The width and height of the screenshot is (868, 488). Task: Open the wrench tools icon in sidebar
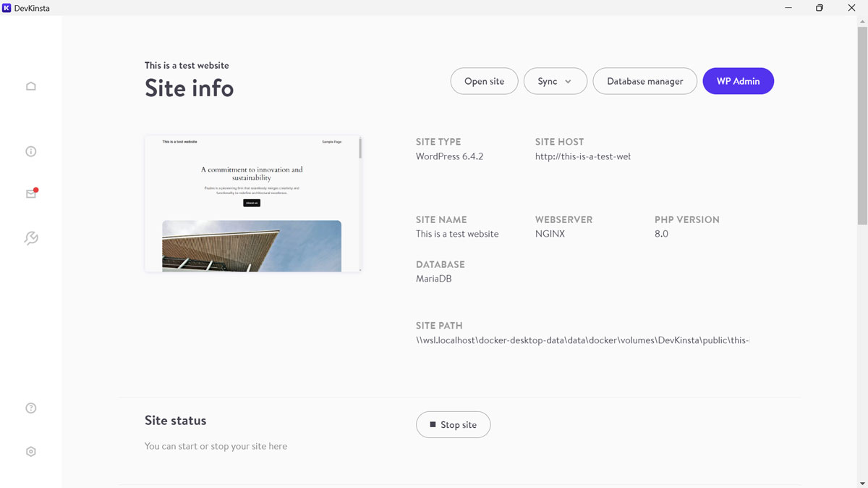tap(30, 238)
